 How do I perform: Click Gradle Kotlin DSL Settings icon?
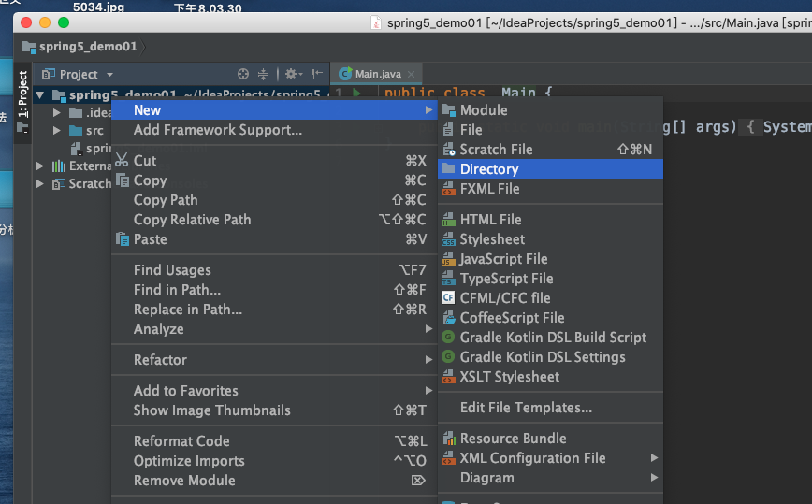[x=448, y=357]
